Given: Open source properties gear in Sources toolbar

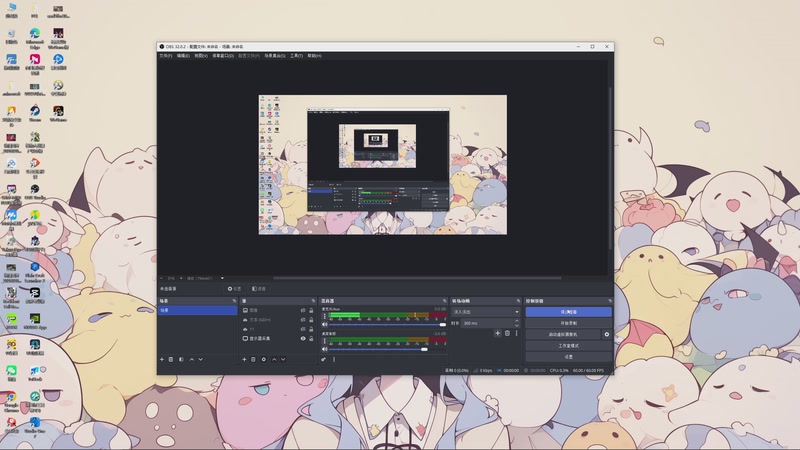Looking at the screenshot, I should click(x=264, y=359).
